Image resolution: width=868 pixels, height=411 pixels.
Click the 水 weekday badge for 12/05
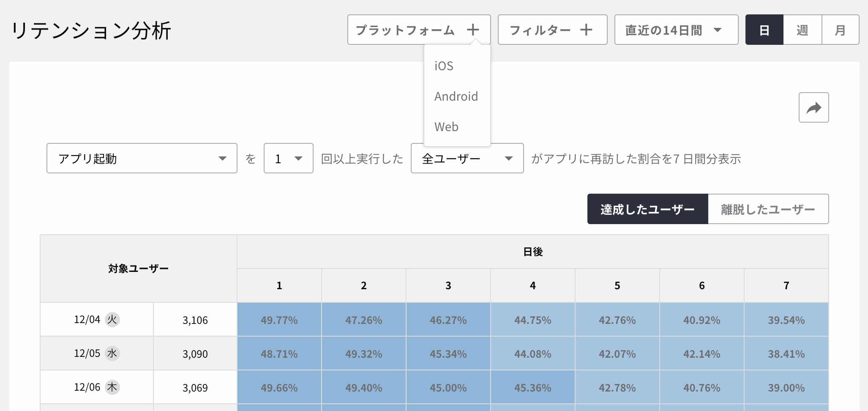pos(112,353)
